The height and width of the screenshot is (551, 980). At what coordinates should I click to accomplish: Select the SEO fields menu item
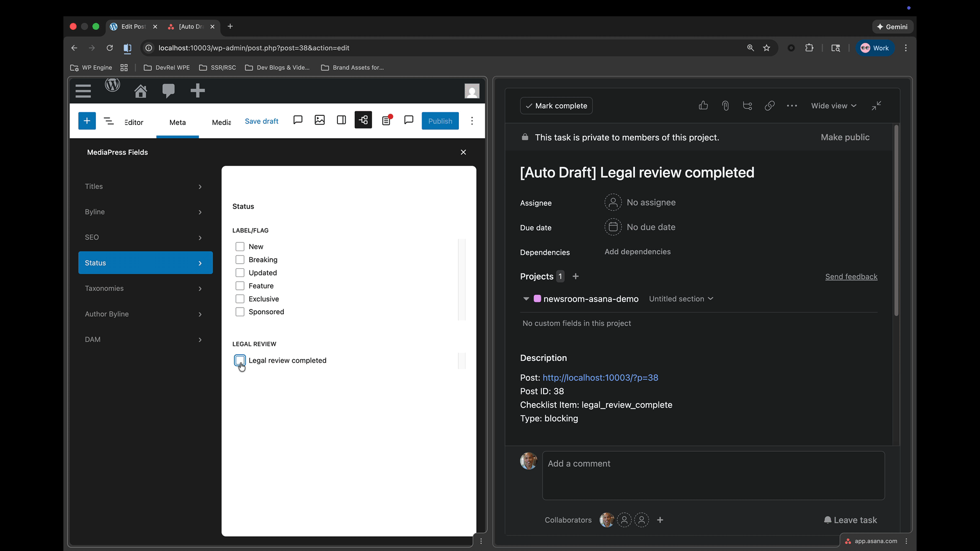pyautogui.click(x=145, y=237)
